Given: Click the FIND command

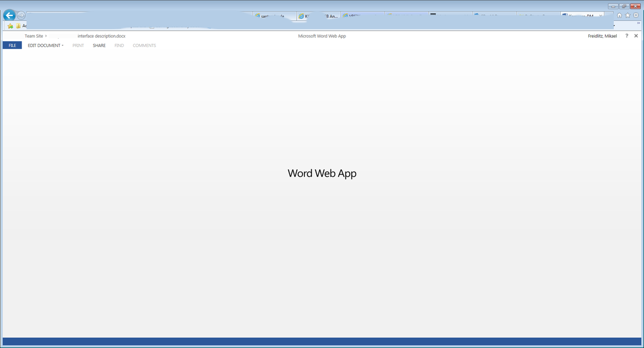Looking at the screenshot, I should pos(119,46).
